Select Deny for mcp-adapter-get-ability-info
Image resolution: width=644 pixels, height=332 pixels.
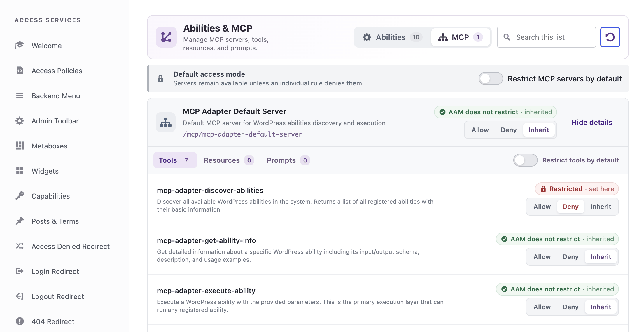coord(570,257)
